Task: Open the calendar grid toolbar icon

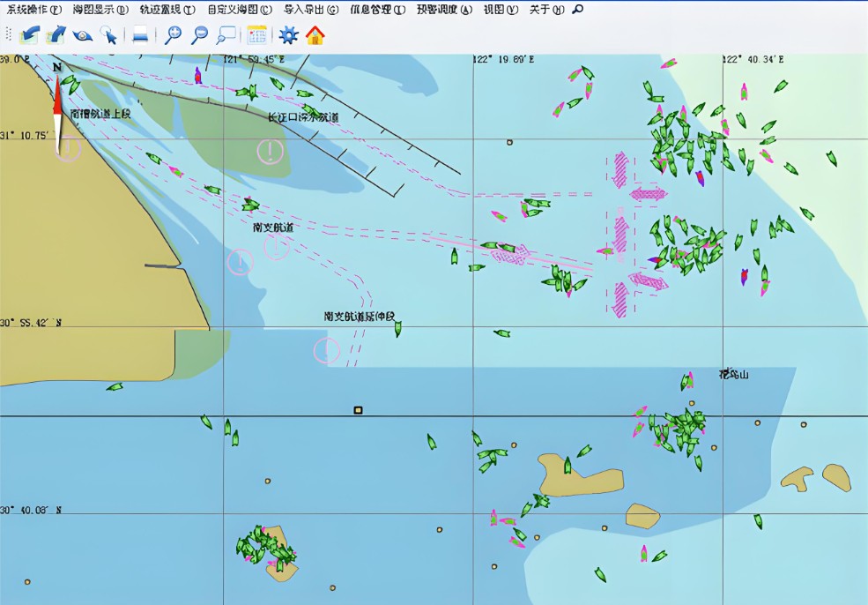Action: pos(257,35)
